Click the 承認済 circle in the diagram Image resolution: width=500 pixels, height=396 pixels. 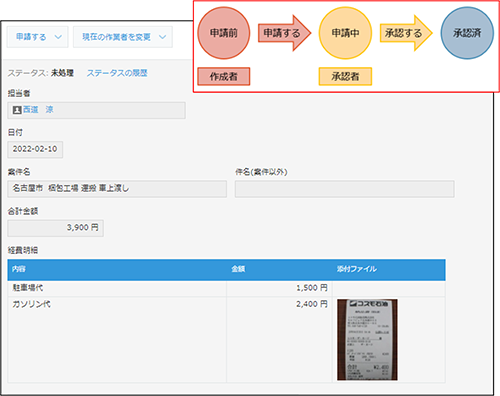coord(467,33)
